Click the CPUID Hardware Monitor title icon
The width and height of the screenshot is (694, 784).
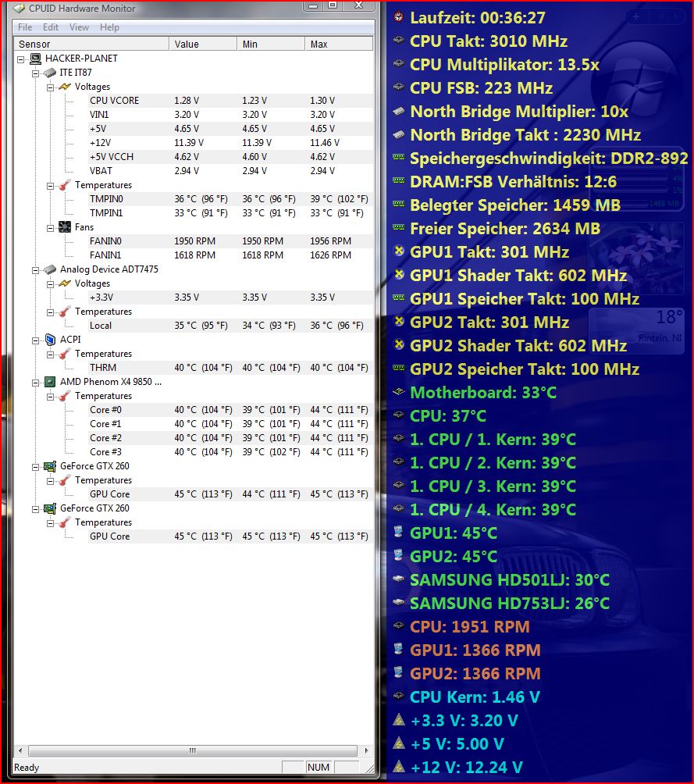(x=19, y=8)
